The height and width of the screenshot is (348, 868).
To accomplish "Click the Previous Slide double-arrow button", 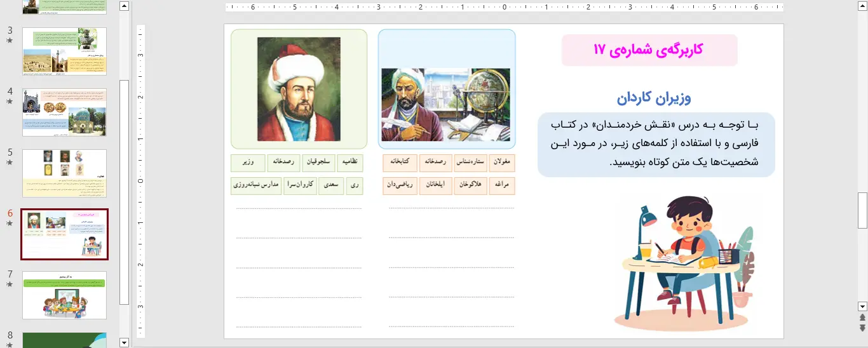I will [x=862, y=317].
